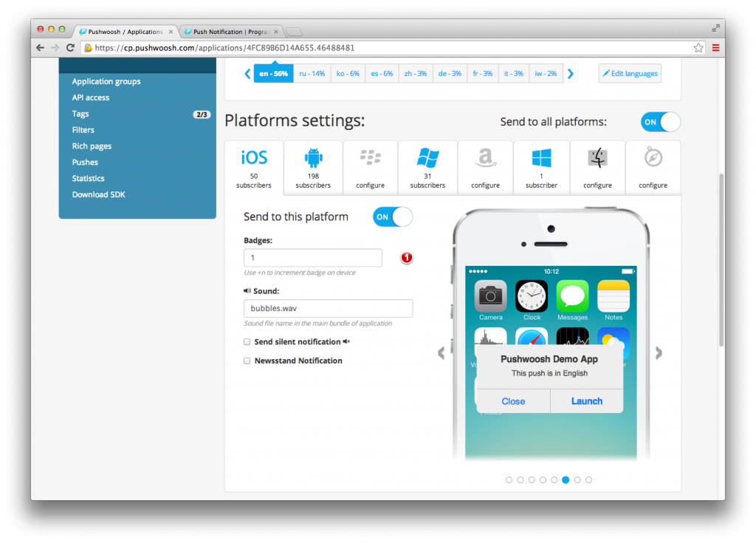Open Statistics in sidebar

click(89, 179)
